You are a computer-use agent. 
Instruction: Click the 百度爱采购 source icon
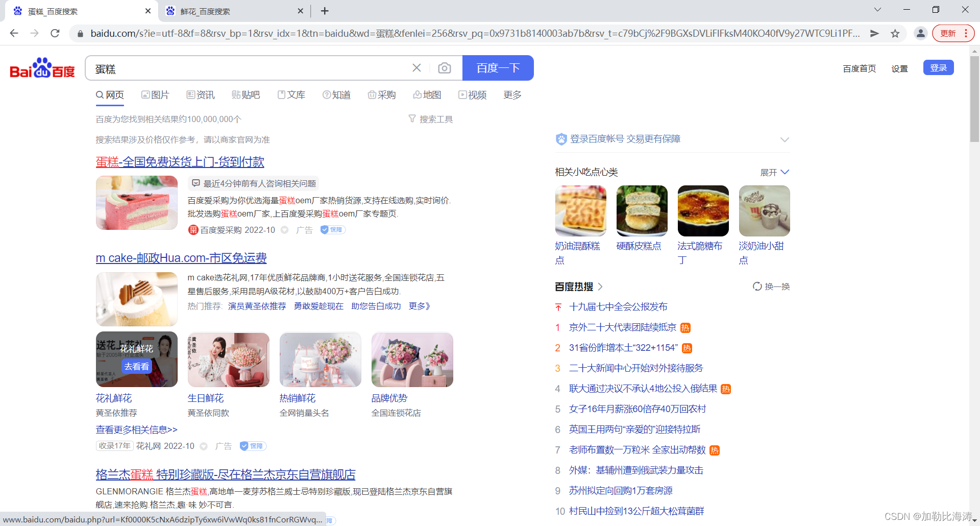pyautogui.click(x=193, y=230)
